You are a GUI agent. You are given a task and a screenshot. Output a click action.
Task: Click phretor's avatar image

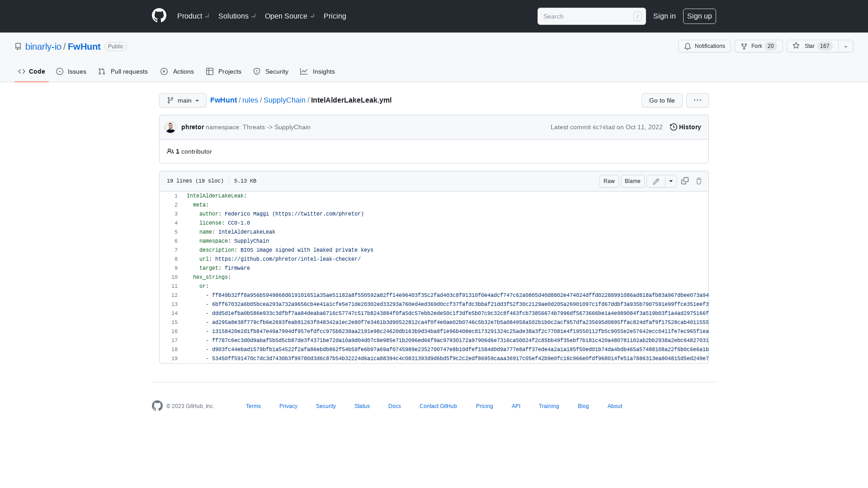[170, 127]
